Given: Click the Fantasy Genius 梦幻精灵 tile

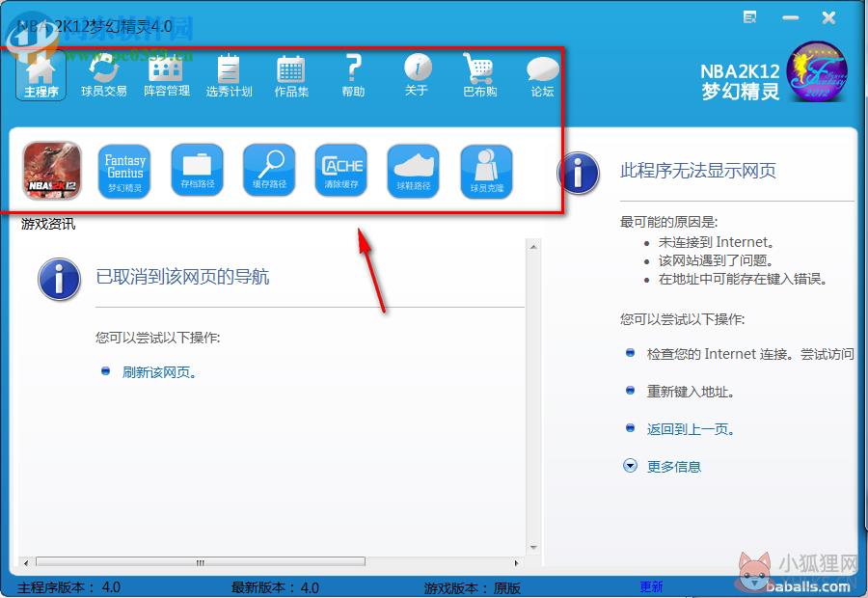Looking at the screenshot, I should [x=124, y=171].
